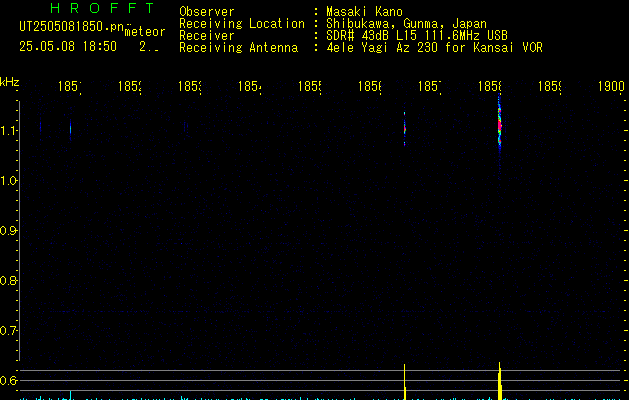The image size is (629, 400).
Task: Click the 1.0 kHz frequency axis label
Action: click(10, 181)
